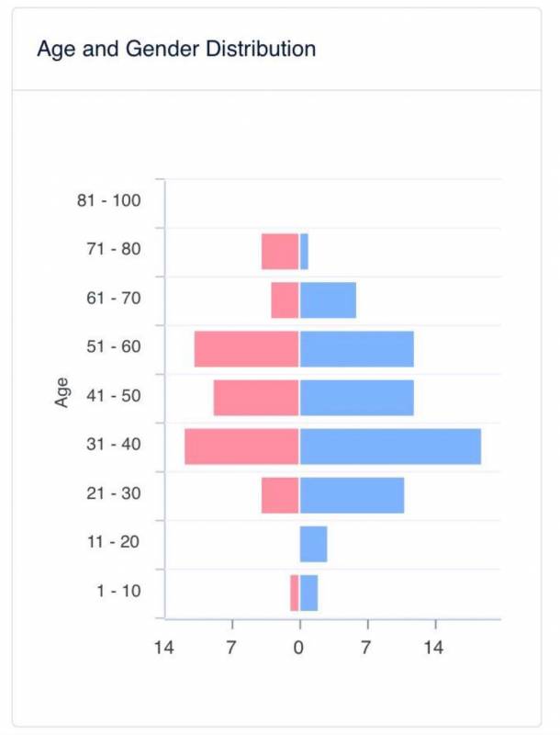
Task: Select the blue bar for ages 61 - 70
Action: tap(328, 300)
